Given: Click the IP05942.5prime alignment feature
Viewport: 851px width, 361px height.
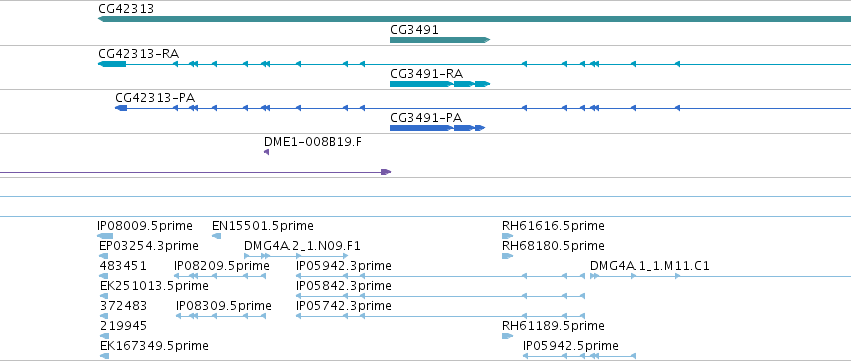Looking at the screenshot, I should tap(579, 356).
